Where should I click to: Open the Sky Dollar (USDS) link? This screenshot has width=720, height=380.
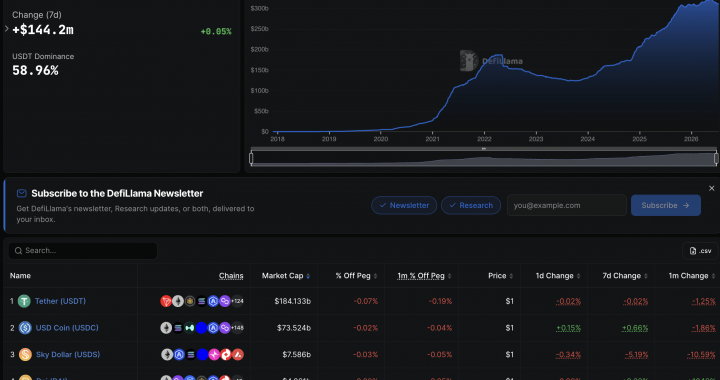tap(68, 354)
